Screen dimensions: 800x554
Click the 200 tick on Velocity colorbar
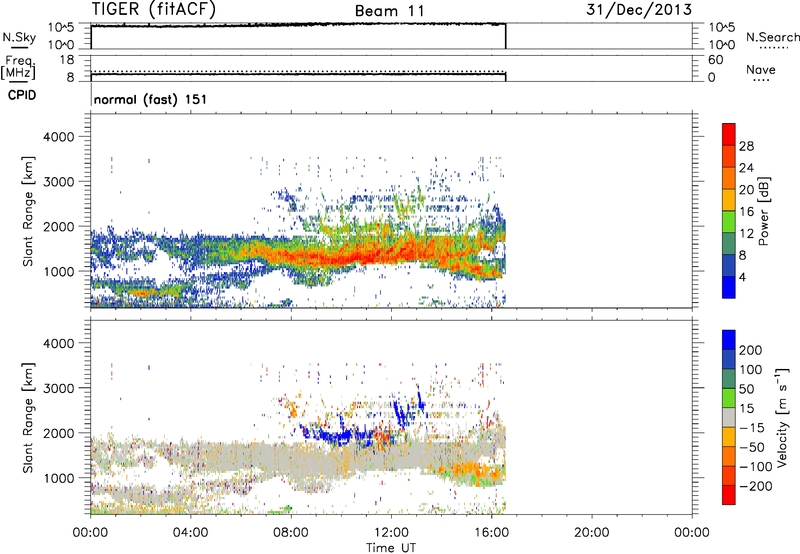tap(751, 350)
